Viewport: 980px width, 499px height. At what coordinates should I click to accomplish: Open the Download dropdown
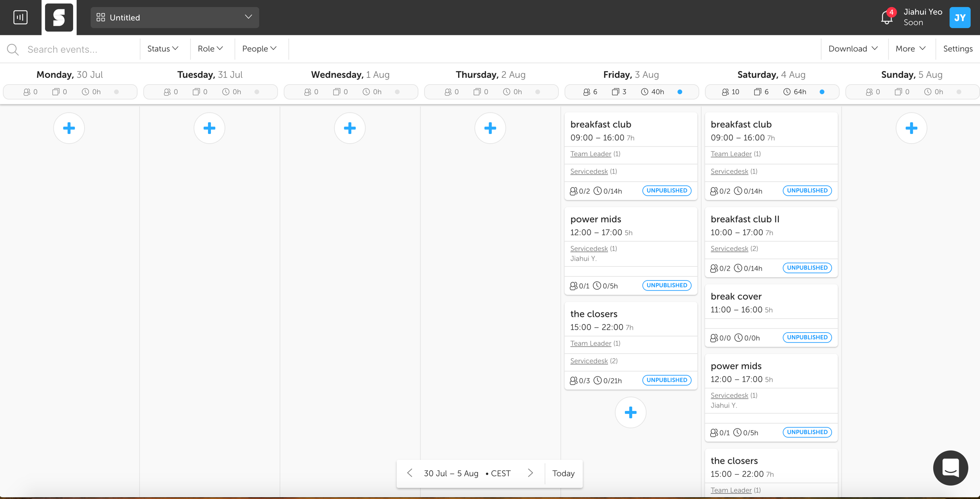click(853, 49)
